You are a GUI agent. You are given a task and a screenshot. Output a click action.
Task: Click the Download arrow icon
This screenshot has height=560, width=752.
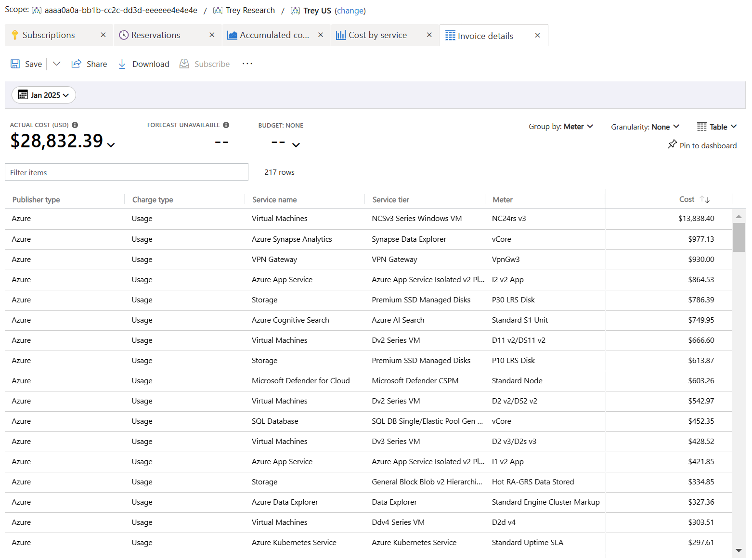pyautogui.click(x=122, y=64)
